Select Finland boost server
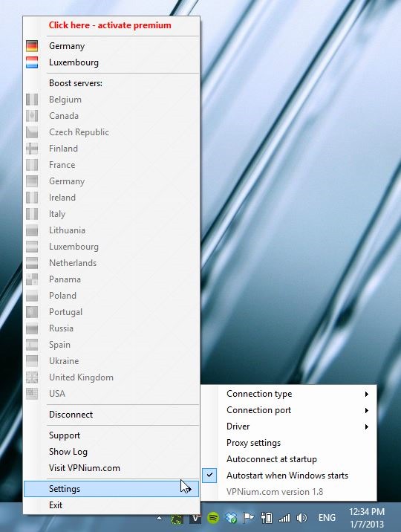 [111, 149]
